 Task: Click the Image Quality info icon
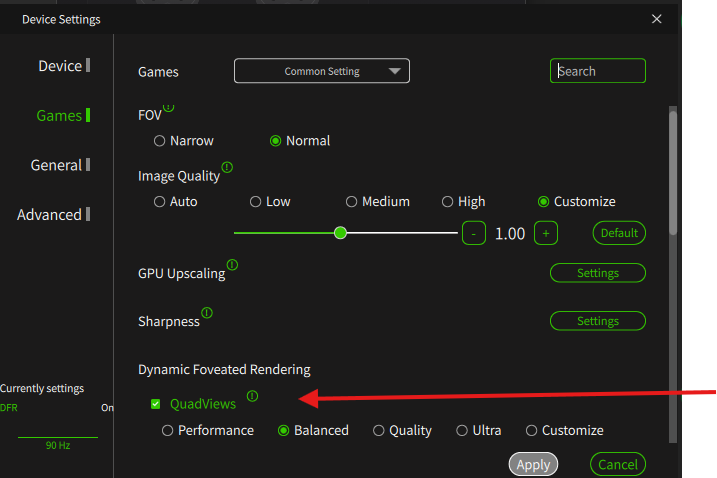[227, 168]
